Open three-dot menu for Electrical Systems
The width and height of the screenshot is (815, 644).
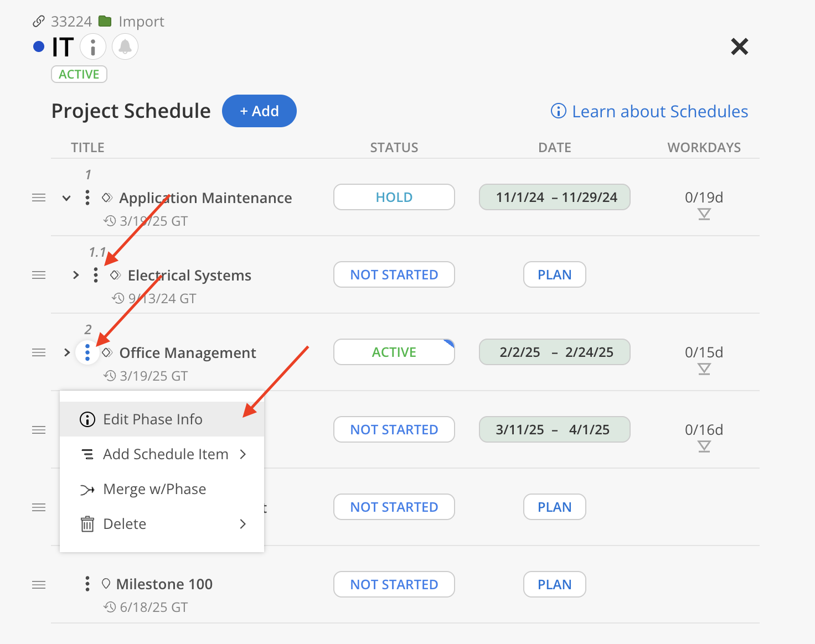(x=96, y=275)
